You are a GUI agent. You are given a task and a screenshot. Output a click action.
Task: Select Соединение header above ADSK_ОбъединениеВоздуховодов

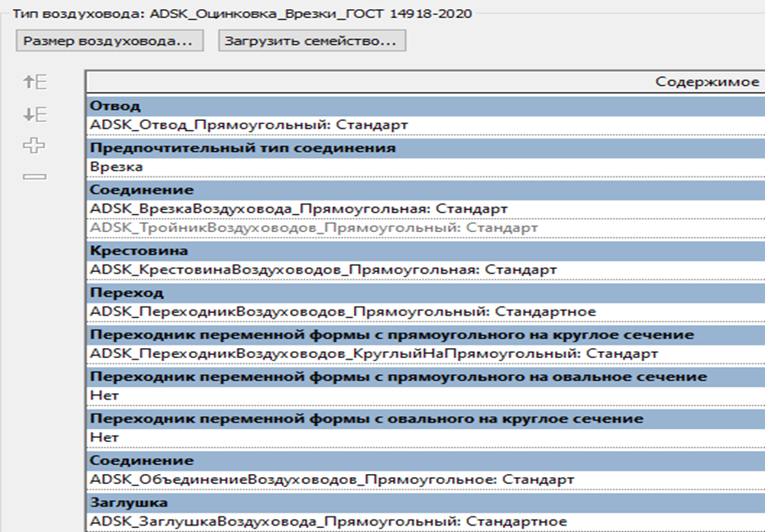426,460
